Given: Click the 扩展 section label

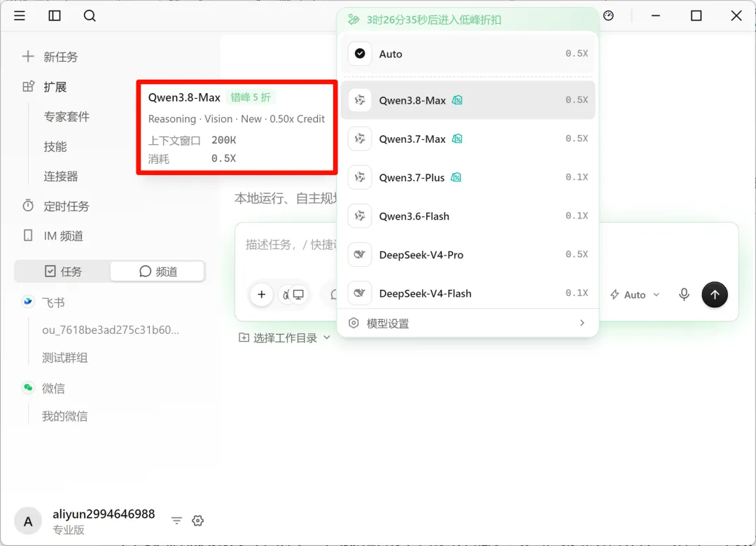Looking at the screenshot, I should tap(55, 87).
